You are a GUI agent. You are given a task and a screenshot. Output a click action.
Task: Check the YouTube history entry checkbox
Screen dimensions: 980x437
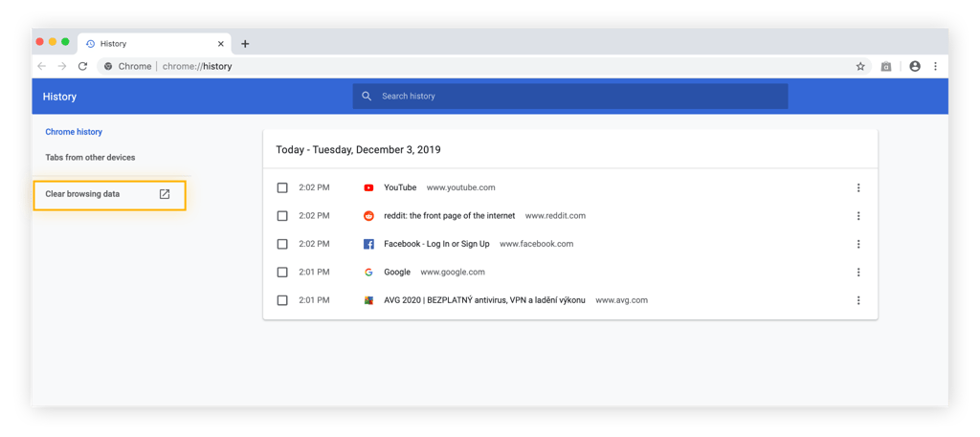282,188
